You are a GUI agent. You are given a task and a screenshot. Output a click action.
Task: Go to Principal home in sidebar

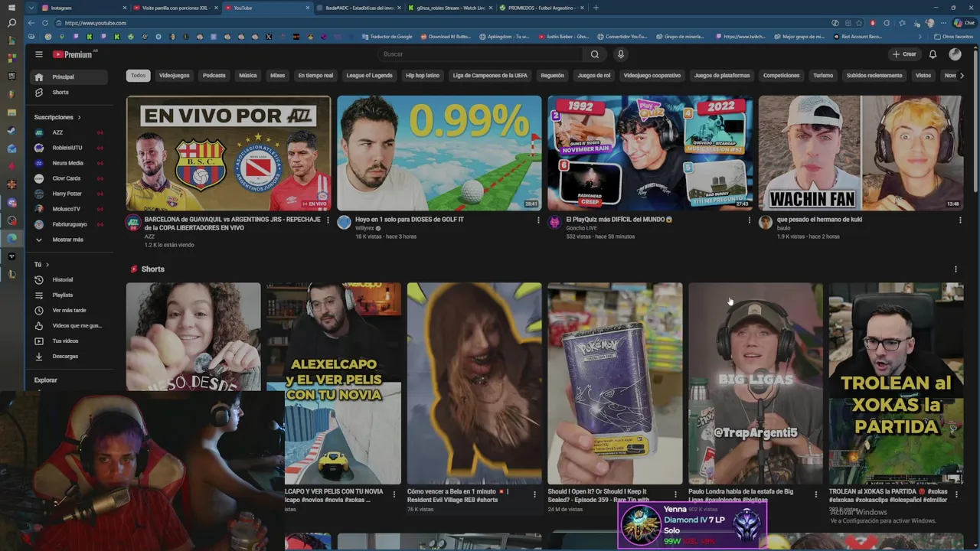[68, 77]
